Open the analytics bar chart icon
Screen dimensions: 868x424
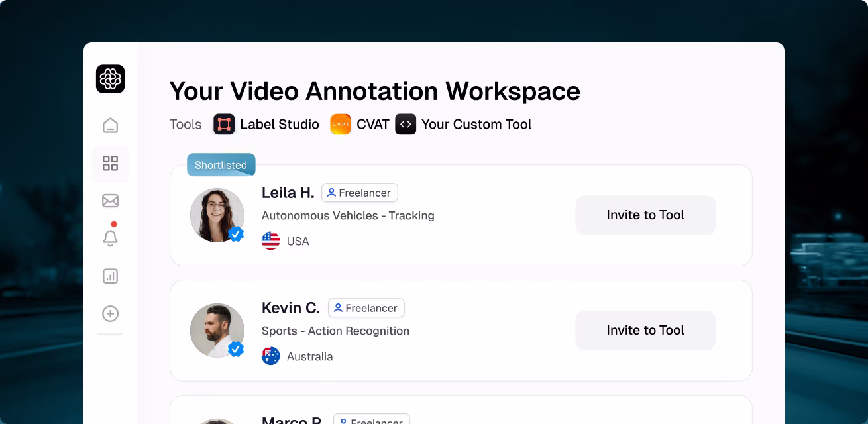pos(110,276)
